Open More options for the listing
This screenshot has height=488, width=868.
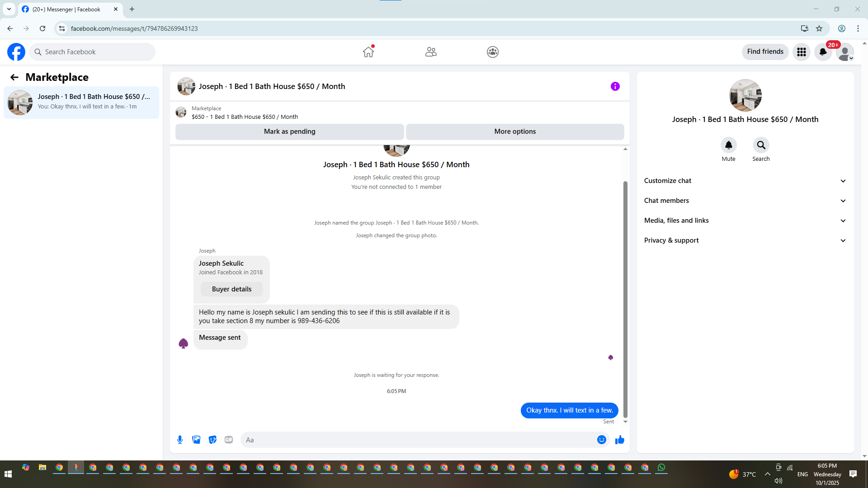coord(515,131)
